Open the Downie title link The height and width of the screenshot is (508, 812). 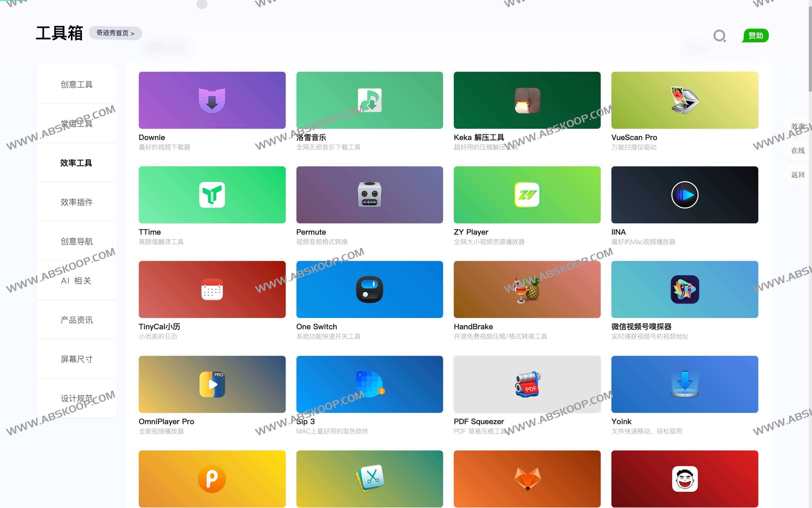(152, 137)
